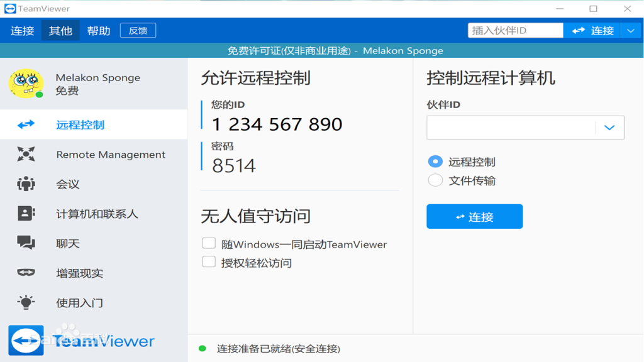Open the Remote Management sidebar tab
This screenshot has height=362, width=644.
[94, 155]
